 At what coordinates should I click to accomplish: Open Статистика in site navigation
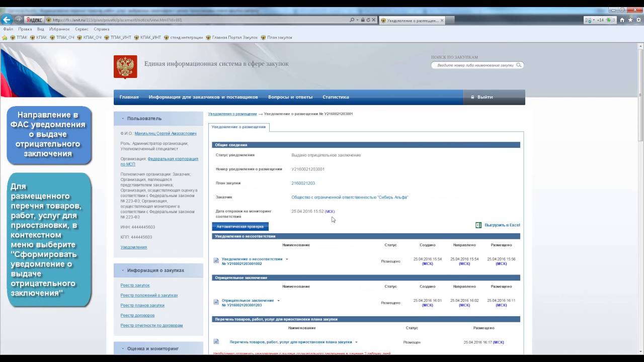click(336, 97)
